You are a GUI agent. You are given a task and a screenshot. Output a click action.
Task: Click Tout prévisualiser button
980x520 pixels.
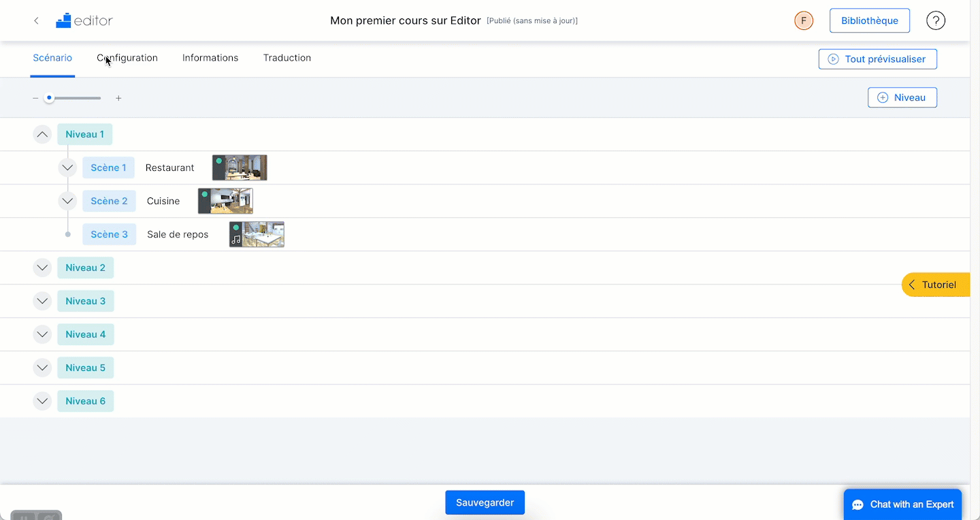(878, 59)
